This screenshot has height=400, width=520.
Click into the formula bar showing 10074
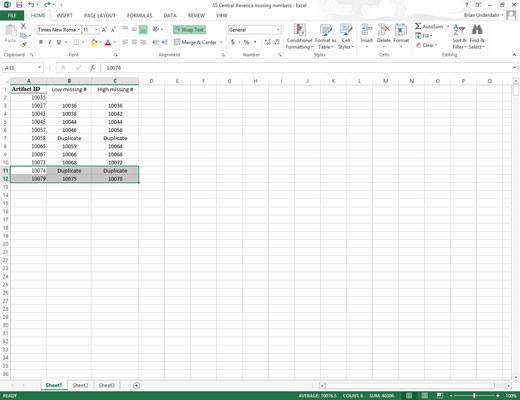tap(308, 68)
